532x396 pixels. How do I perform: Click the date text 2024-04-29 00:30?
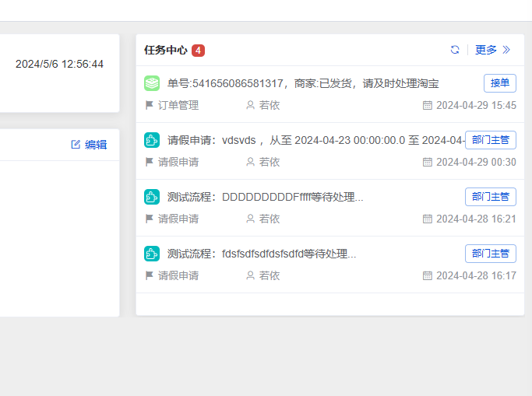tap(477, 163)
